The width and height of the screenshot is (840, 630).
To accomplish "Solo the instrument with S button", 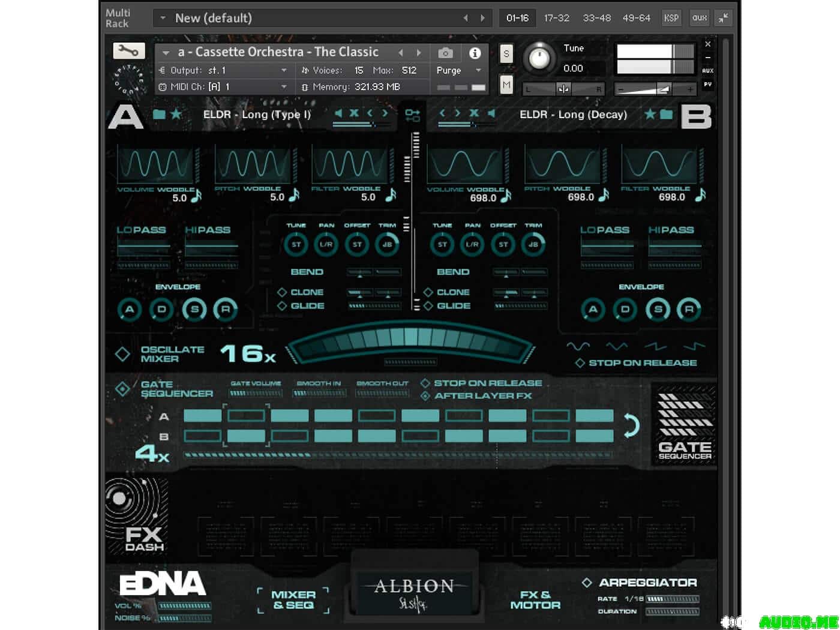I will point(506,54).
